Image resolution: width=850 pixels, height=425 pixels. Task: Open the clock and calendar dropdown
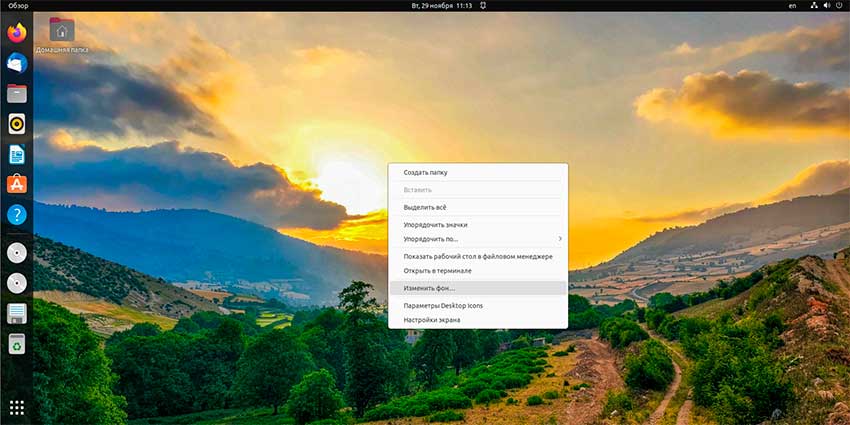click(440, 6)
